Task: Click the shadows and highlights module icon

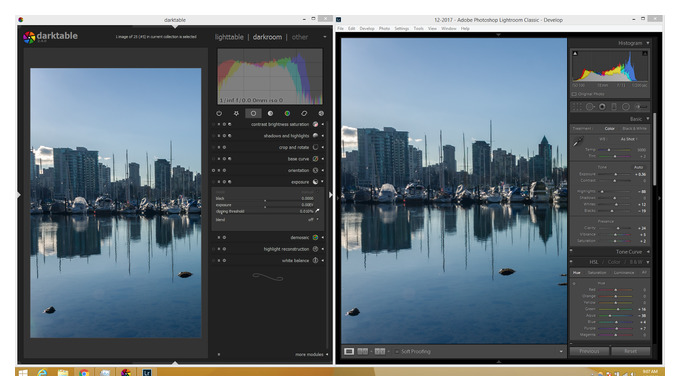Action: [315, 136]
